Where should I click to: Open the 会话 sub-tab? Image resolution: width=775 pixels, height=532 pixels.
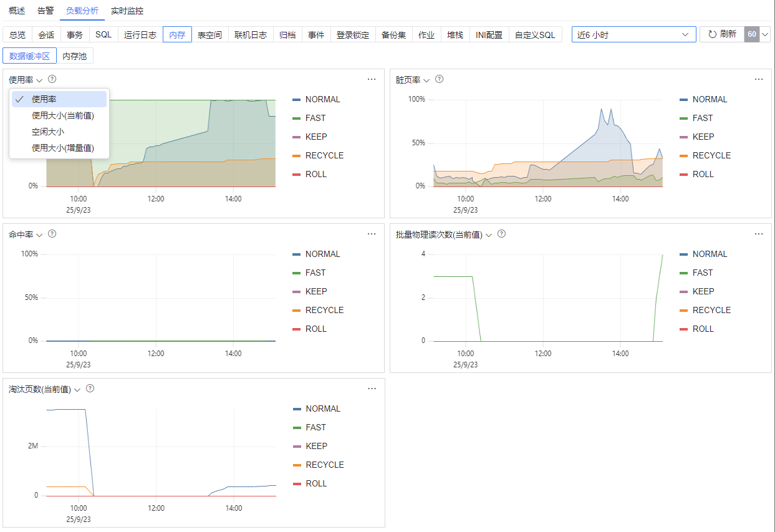(46, 35)
